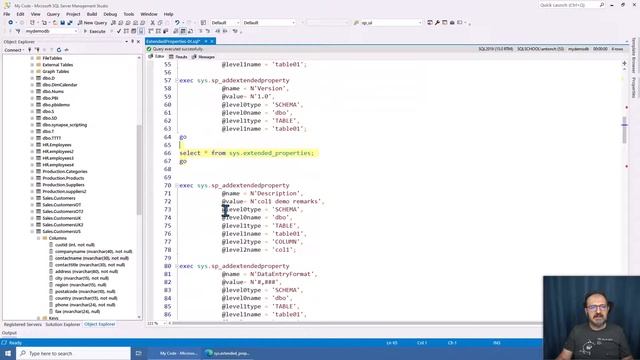Open the sp.extended browser taskbar item

click(x=228, y=353)
